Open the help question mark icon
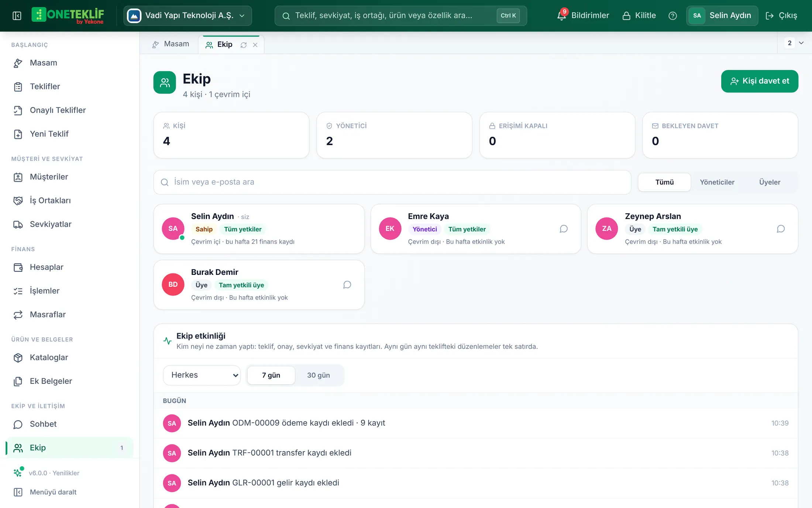This screenshot has width=812, height=508. pos(672,16)
